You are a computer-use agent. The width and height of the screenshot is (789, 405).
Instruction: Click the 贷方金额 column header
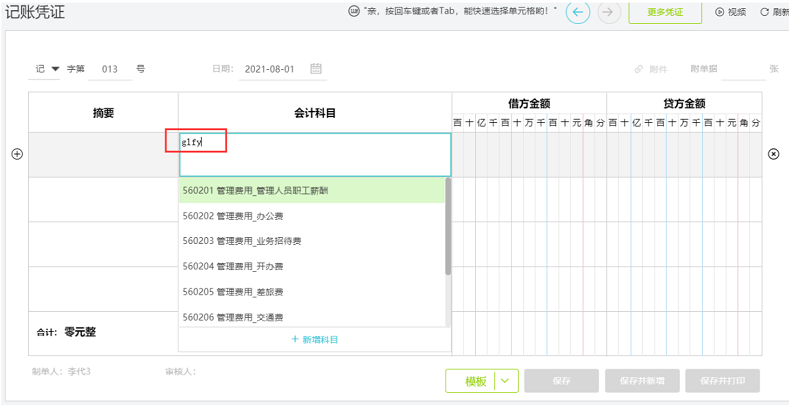point(684,104)
